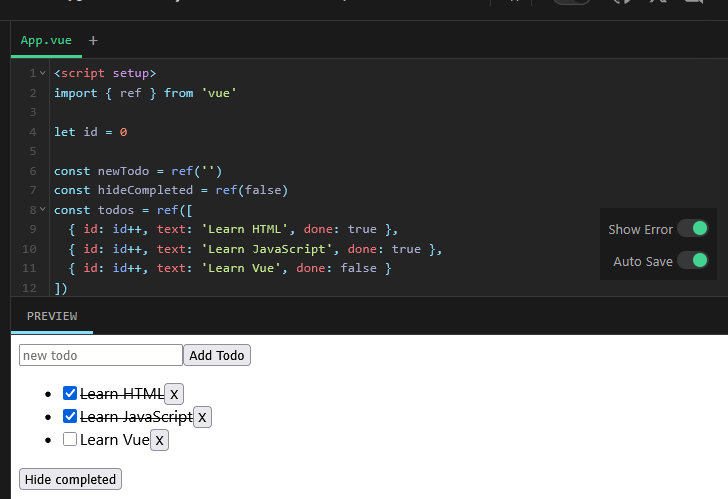
Task: Focus the new todo input field
Action: pyautogui.click(x=101, y=355)
